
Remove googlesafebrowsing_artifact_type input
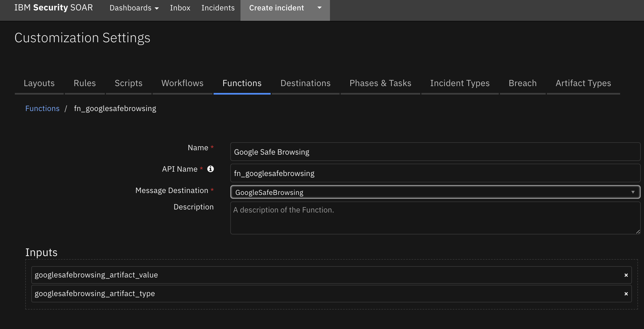626,294
